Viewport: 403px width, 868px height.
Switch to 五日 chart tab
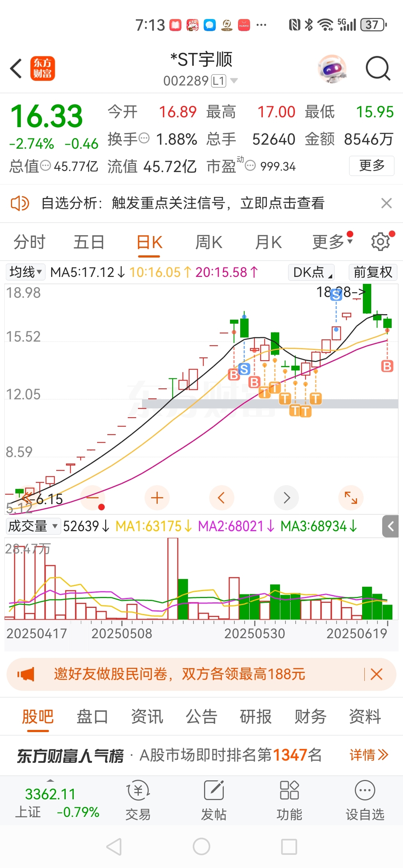(x=89, y=242)
